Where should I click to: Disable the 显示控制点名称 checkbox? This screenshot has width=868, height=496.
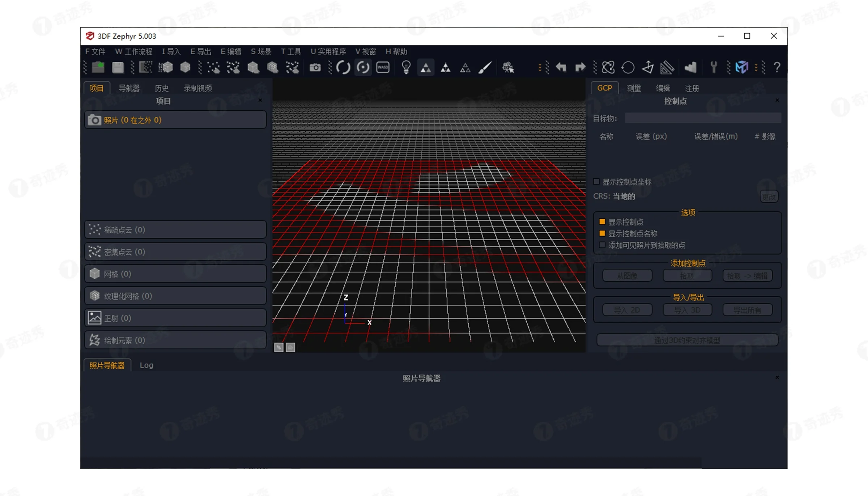(602, 233)
